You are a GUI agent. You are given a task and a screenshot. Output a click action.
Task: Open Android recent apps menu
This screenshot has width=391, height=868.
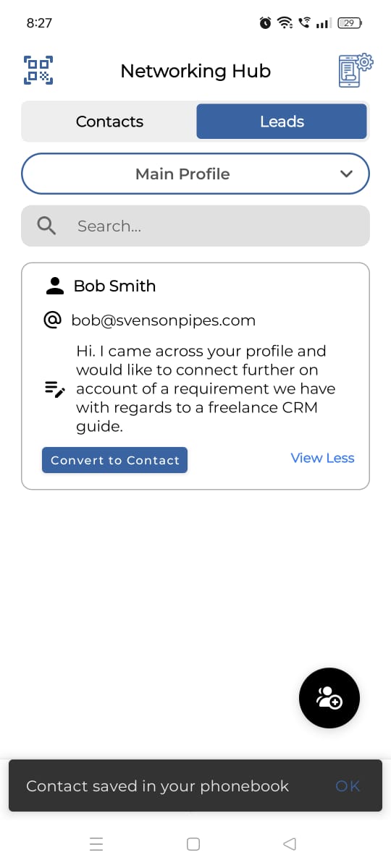point(96,843)
